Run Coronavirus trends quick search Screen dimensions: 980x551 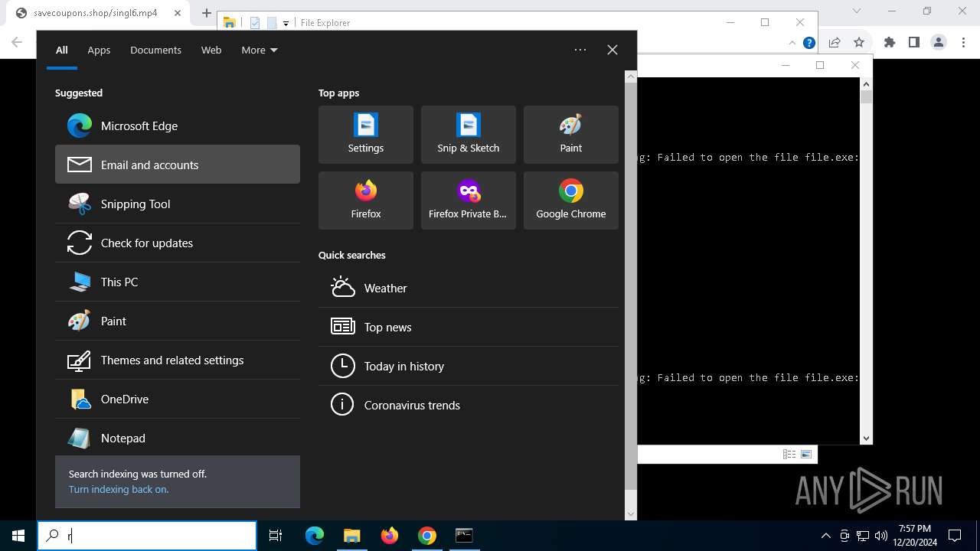[469, 405]
